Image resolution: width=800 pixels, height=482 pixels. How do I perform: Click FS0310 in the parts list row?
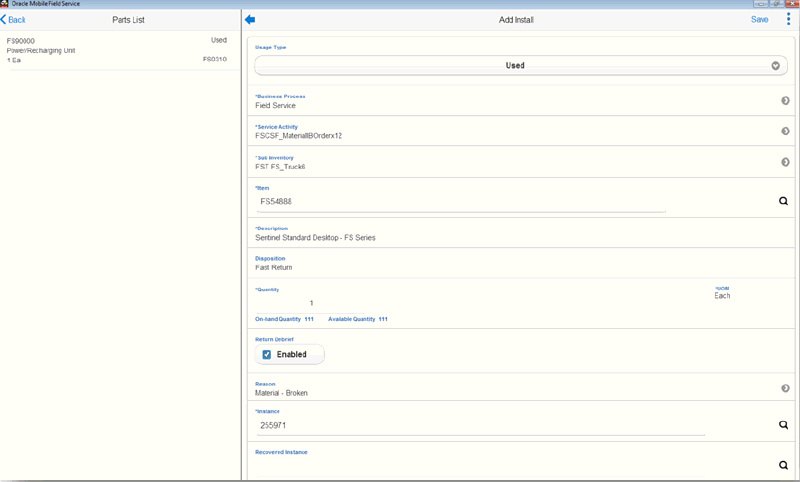[x=215, y=59]
